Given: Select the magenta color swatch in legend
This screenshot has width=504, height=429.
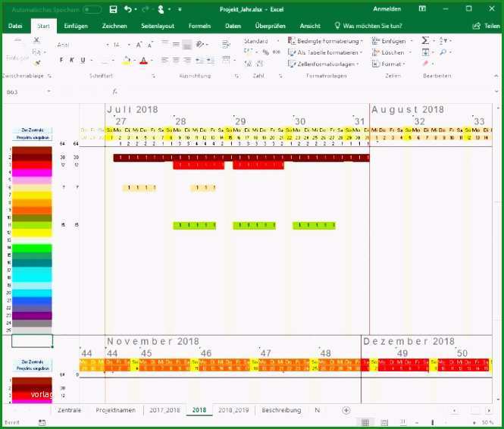Looking at the screenshot, I should click(x=32, y=173).
